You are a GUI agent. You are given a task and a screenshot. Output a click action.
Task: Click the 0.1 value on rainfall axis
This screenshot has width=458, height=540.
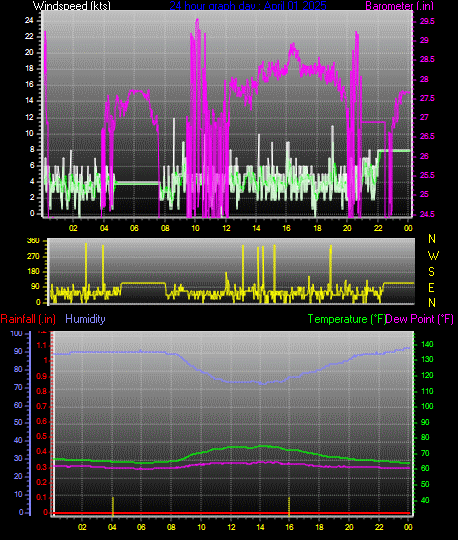click(42, 497)
